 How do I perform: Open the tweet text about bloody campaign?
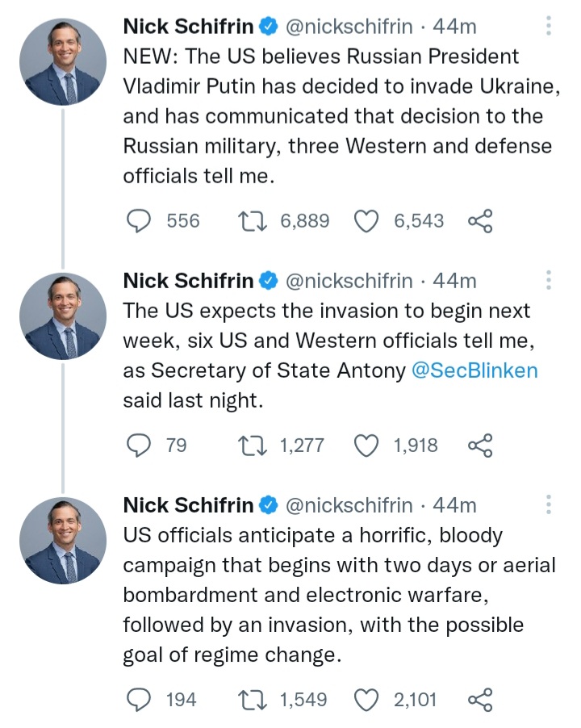point(339,594)
